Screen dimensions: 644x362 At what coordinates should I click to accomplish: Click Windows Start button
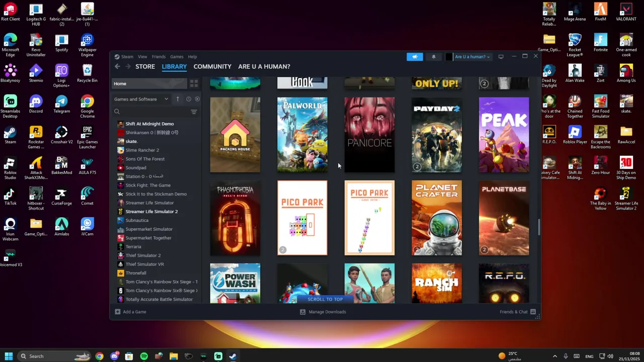pos(9,356)
